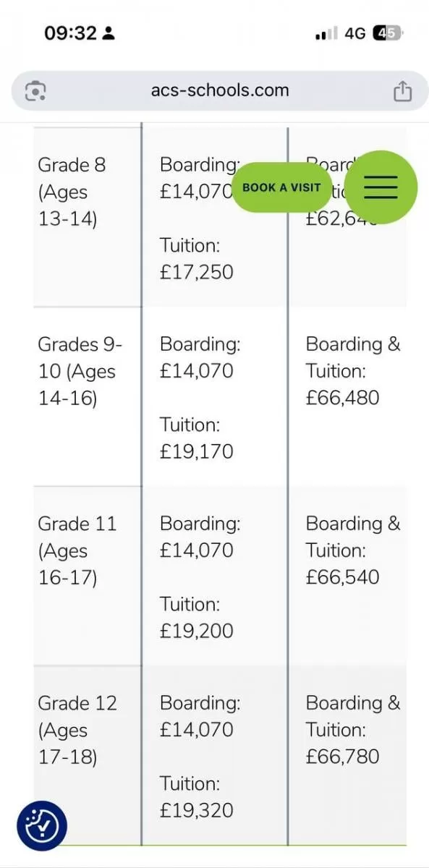Tap the acs-schools.com address field
This screenshot has height=868, width=429.
tap(220, 91)
